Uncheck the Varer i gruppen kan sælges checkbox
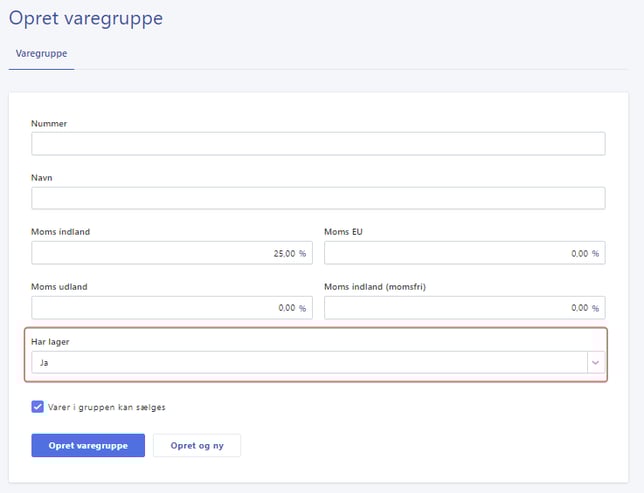Image resolution: width=644 pixels, height=493 pixels. click(38, 407)
